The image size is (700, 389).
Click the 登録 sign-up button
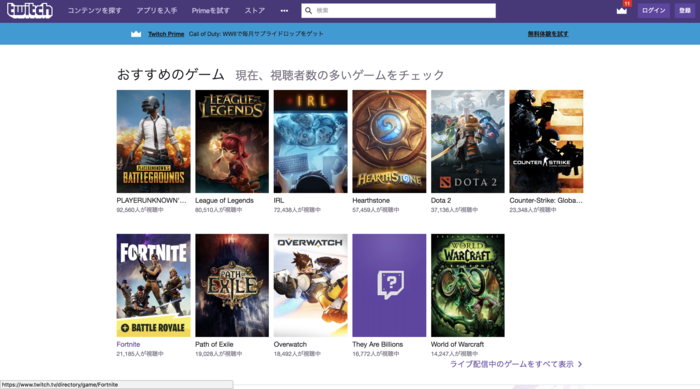point(685,10)
